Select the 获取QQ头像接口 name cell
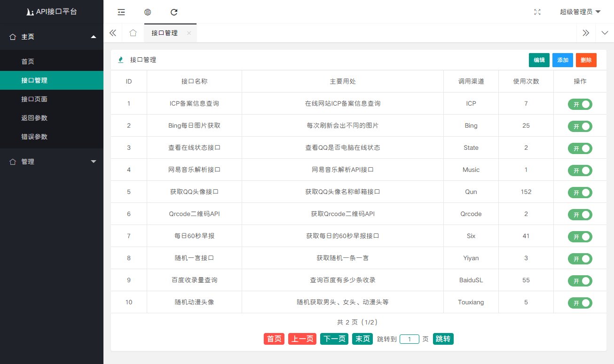Image resolution: width=614 pixels, height=364 pixels. coord(194,192)
